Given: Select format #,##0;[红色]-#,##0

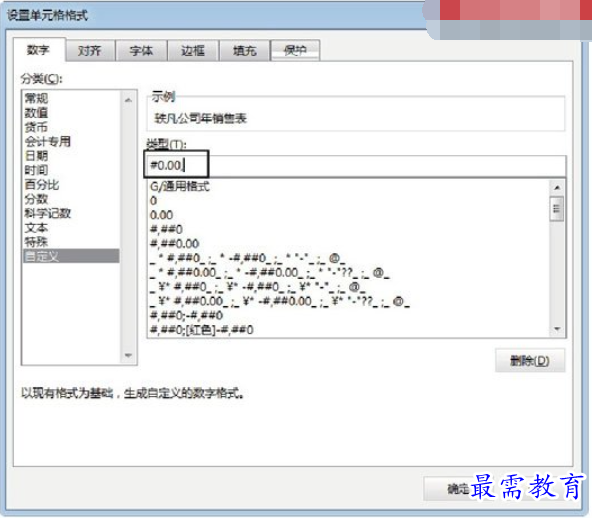Looking at the screenshot, I should pyautogui.click(x=349, y=330).
